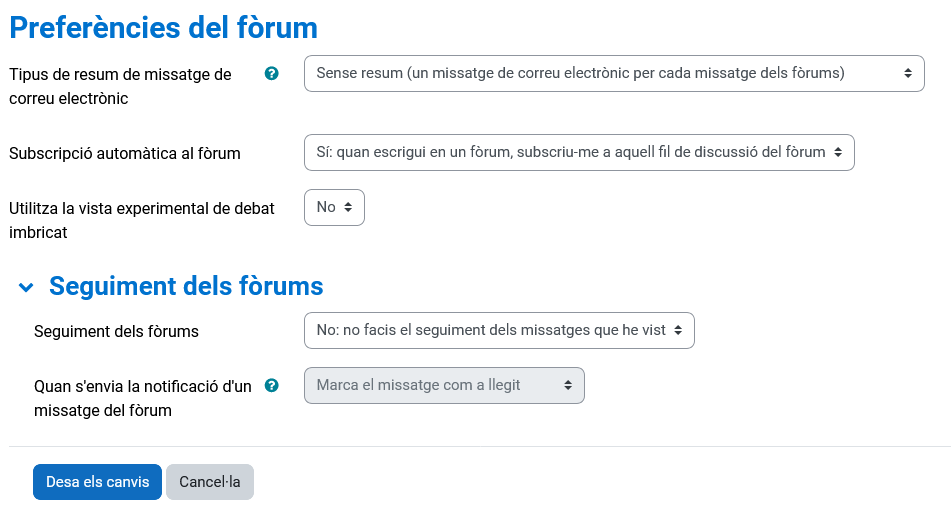Click the 'Subscripció automàtica al fòrum' label
951x515 pixels.
pyautogui.click(x=125, y=153)
